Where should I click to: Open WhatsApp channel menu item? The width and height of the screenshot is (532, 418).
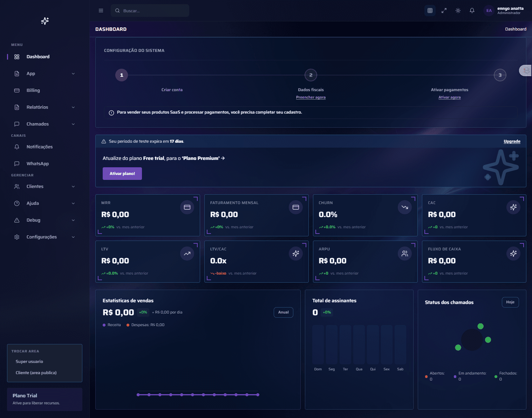[37, 164]
